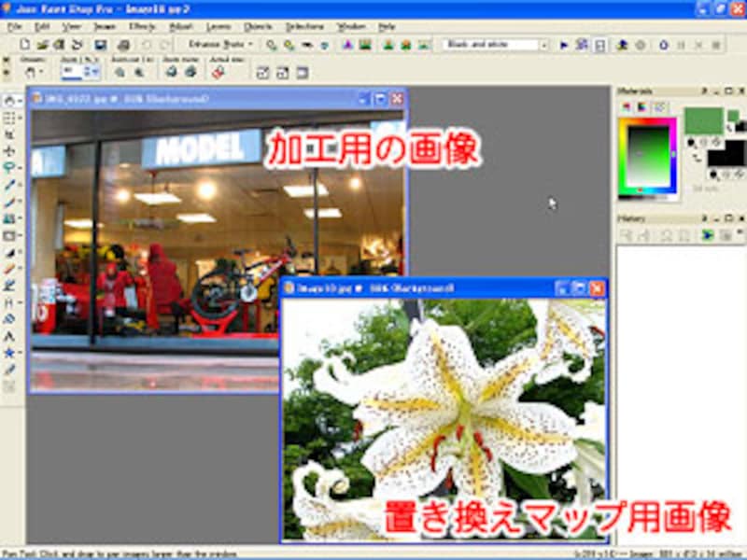This screenshot has height=560, width=747.
Task: Switch to the Frame tab in Materials
Action: [x=627, y=107]
